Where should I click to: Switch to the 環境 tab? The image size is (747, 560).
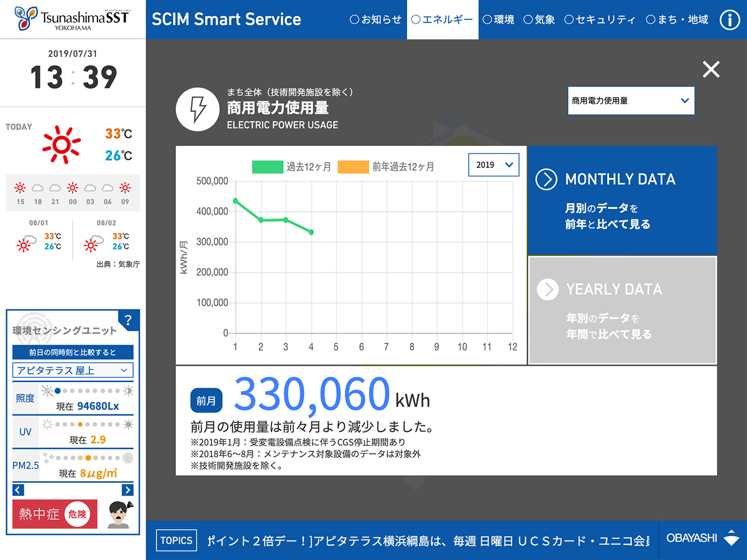pos(499,20)
